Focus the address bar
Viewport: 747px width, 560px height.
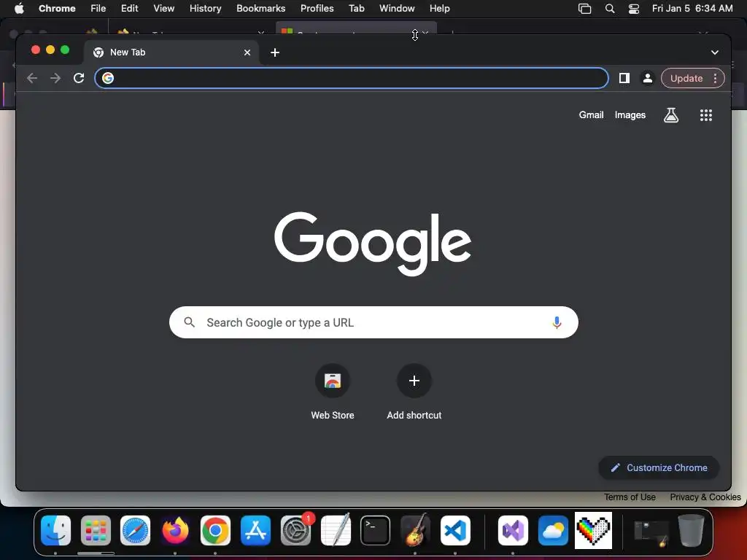pos(352,78)
